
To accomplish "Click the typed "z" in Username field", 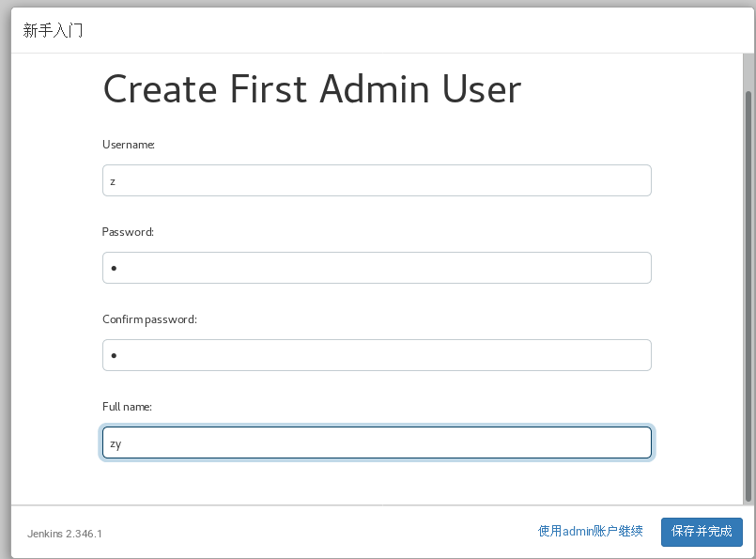I will pyautogui.click(x=113, y=181).
